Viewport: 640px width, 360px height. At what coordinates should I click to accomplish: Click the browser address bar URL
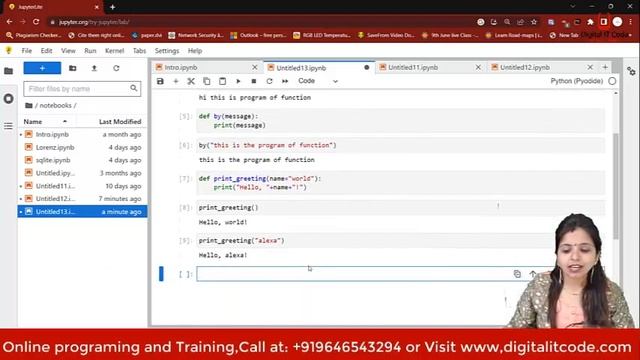click(95, 22)
